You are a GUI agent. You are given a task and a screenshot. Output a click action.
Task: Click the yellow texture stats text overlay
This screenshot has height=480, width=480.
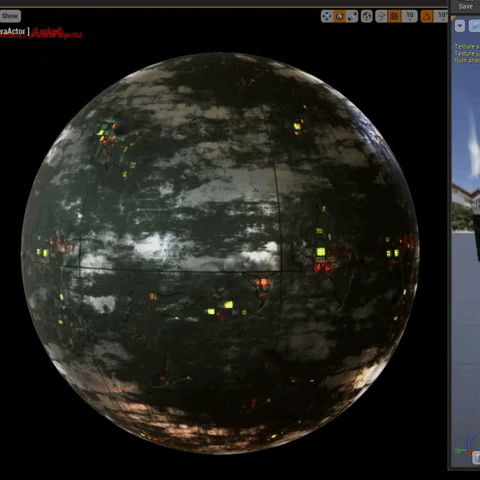pos(467,53)
